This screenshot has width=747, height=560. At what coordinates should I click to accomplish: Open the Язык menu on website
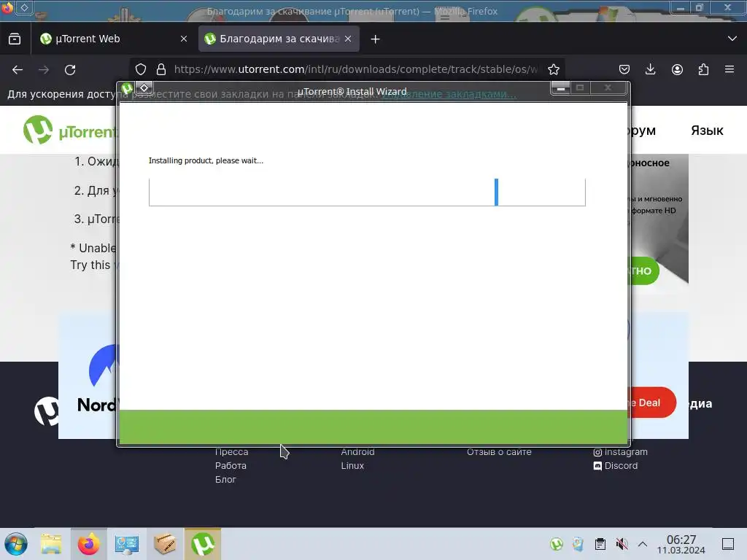[707, 131]
